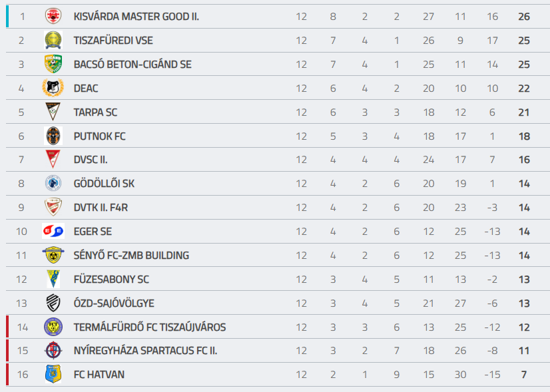Click the Tiszafüredi VSE club logo
550x392 pixels.
click(x=53, y=41)
